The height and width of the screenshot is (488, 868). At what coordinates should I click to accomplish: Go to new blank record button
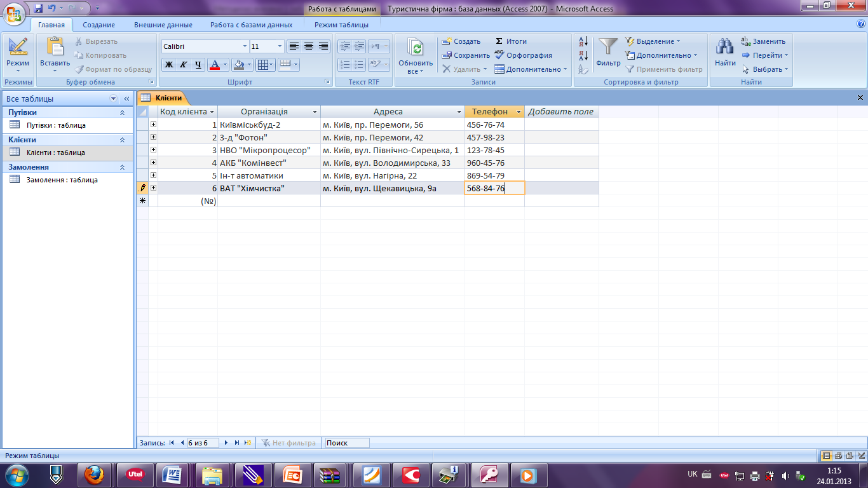[248, 443]
